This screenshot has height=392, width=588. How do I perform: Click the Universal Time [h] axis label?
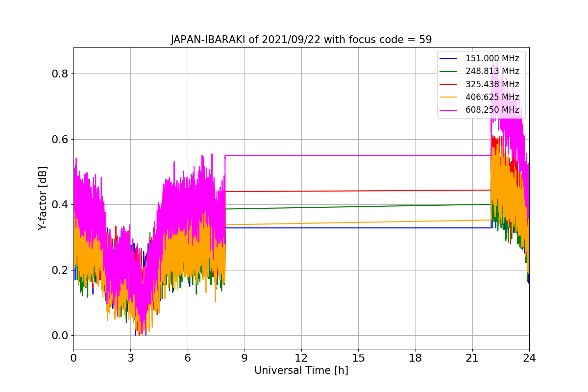[301, 371]
